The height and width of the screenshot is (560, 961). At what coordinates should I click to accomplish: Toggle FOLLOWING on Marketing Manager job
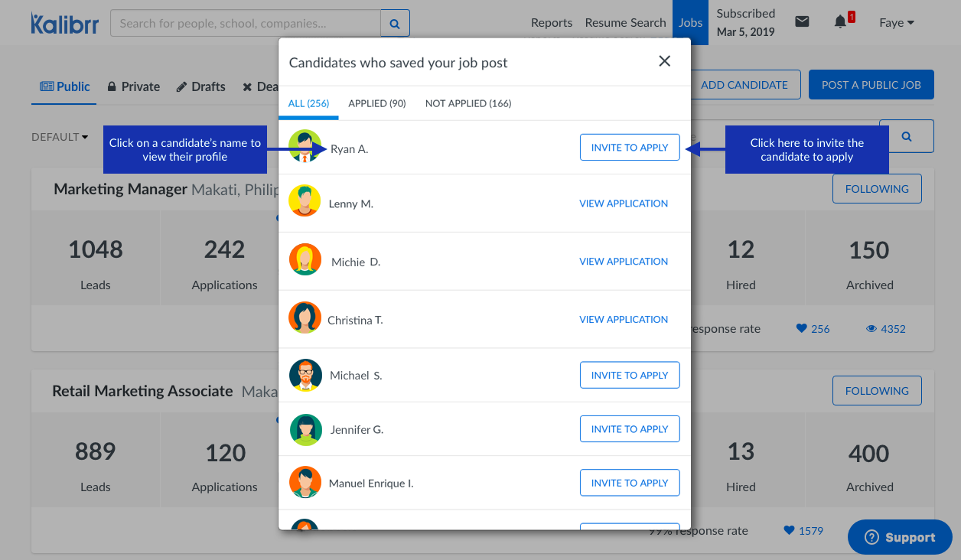coord(876,189)
